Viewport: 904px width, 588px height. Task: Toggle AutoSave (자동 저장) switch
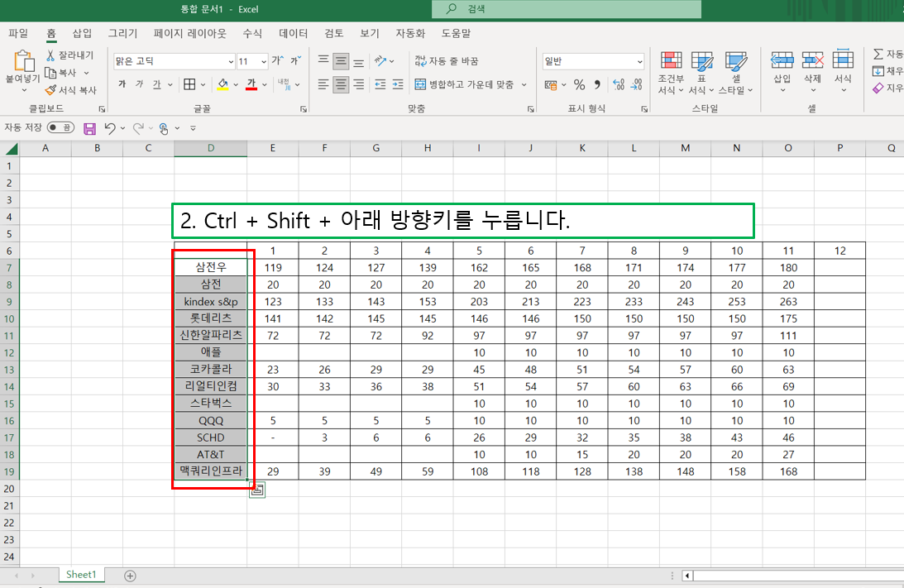[60, 127]
